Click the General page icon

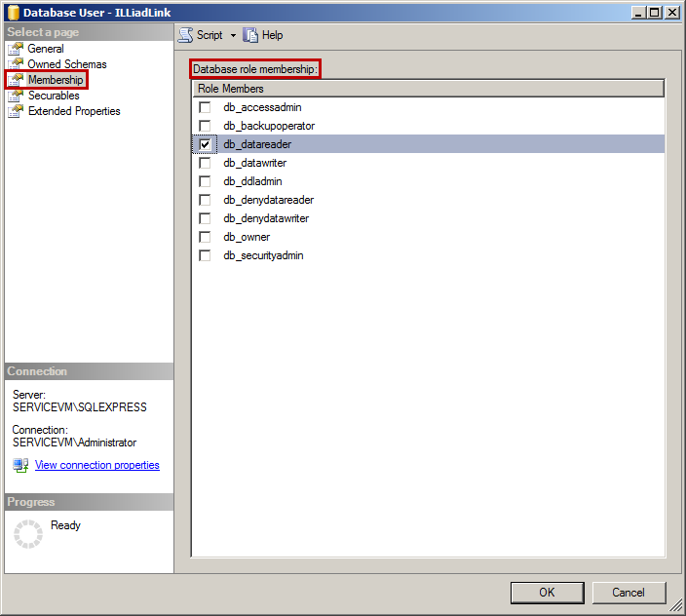pos(16,49)
